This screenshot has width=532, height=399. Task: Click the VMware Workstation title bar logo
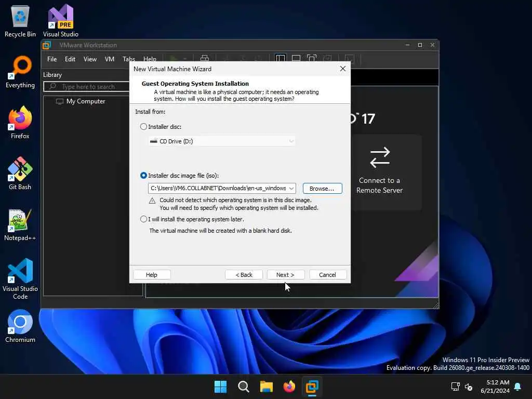coord(47,45)
